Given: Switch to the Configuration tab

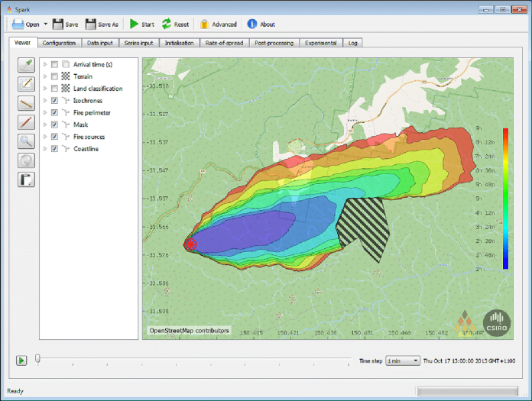Looking at the screenshot, I should [59, 43].
